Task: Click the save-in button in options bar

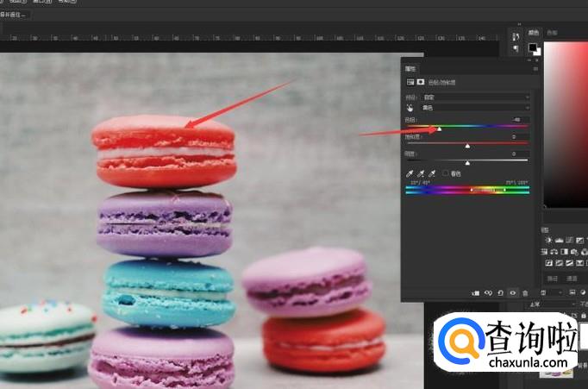Action: pyautogui.click(x=16, y=15)
